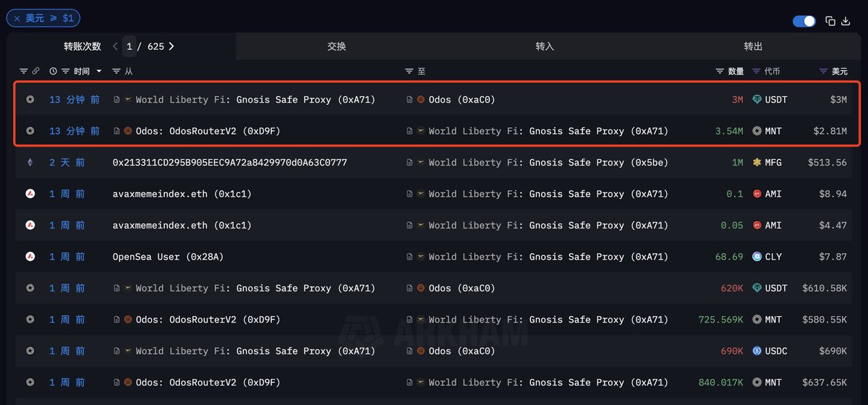Click the chain link icon in the header row
This screenshot has height=405, width=868.
(x=35, y=71)
